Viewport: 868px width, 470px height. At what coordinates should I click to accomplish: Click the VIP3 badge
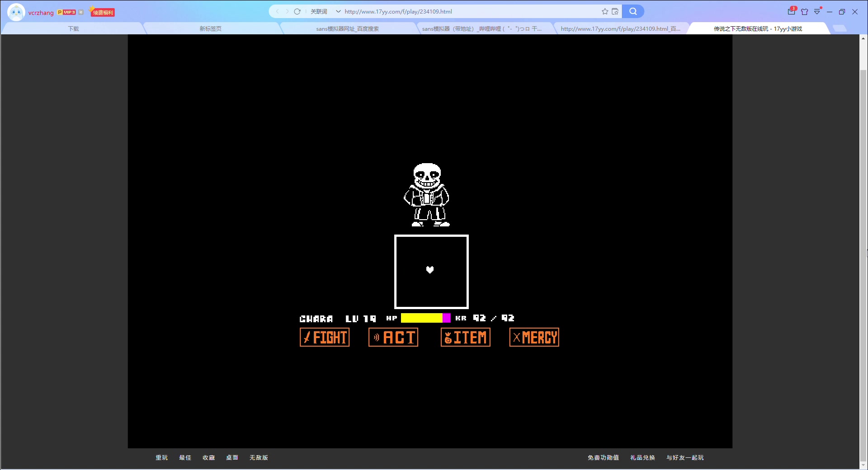tap(67, 12)
